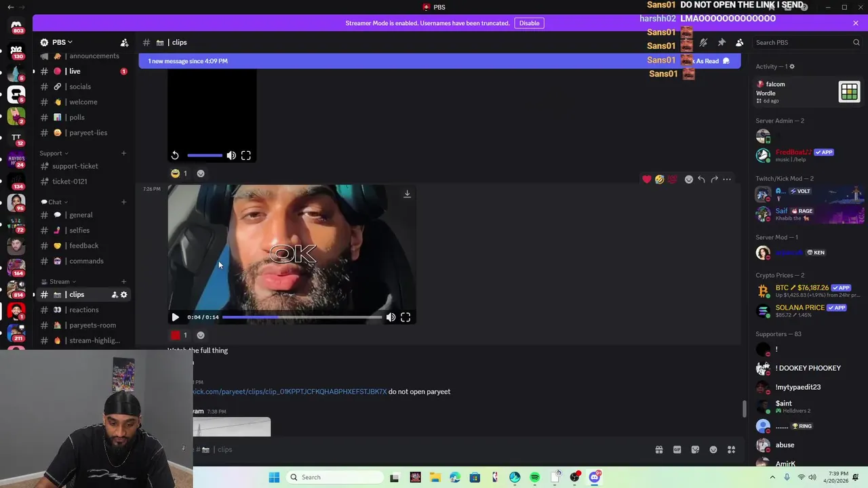
Task: Open the GIF picker
Action: point(677,449)
